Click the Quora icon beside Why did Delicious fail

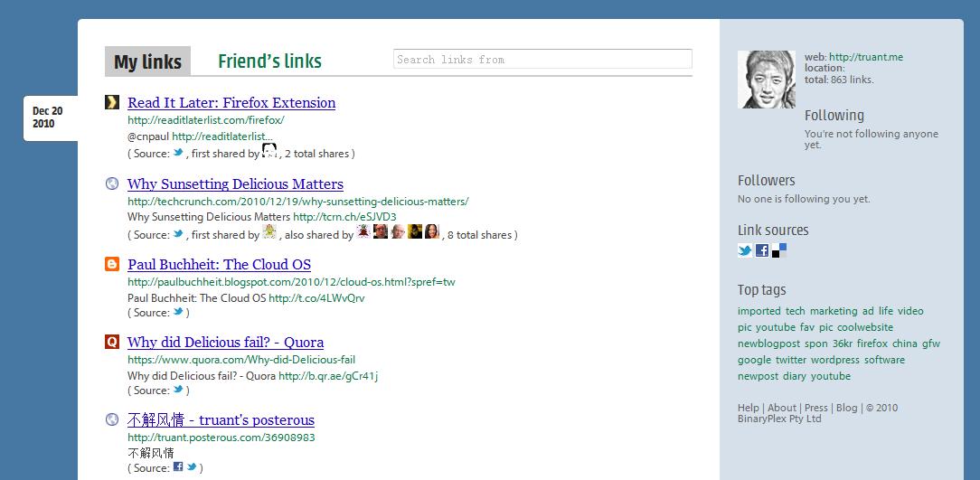pyautogui.click(x=112, y=342)
